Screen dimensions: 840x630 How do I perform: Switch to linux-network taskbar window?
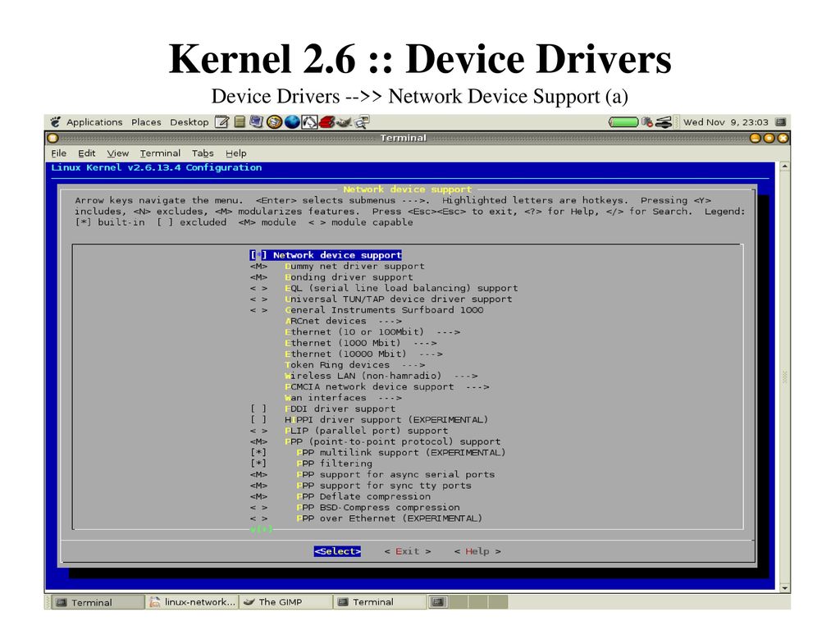pos(192,602)
